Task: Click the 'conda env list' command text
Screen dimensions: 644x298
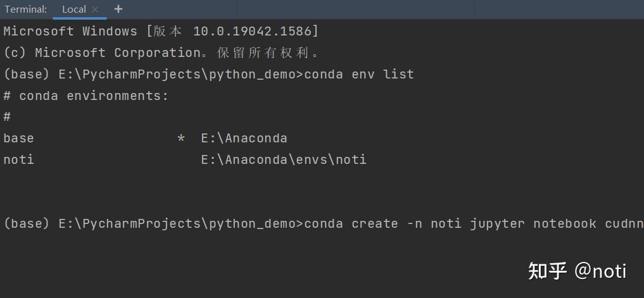Action: pyautogui.click(x=359, y=75)
